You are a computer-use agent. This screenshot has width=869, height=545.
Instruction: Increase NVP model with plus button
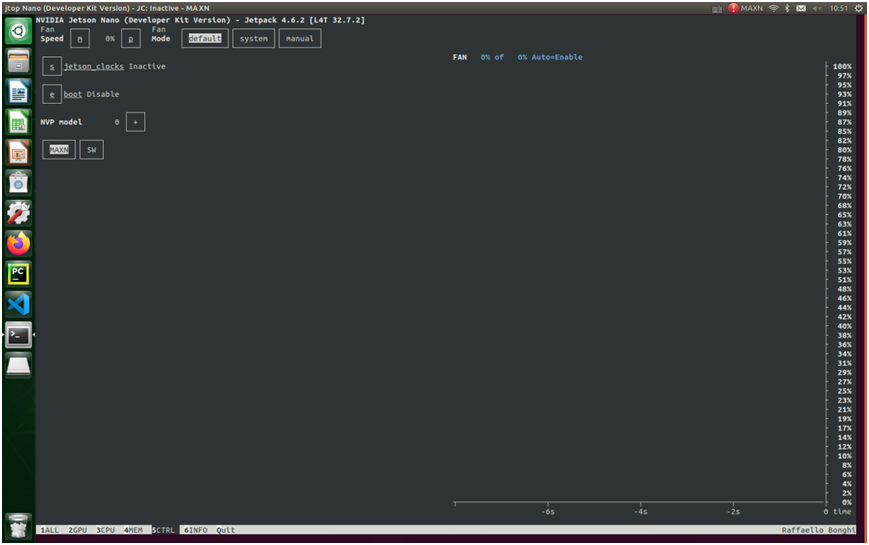pyautogui.click(x=135, y=122)
